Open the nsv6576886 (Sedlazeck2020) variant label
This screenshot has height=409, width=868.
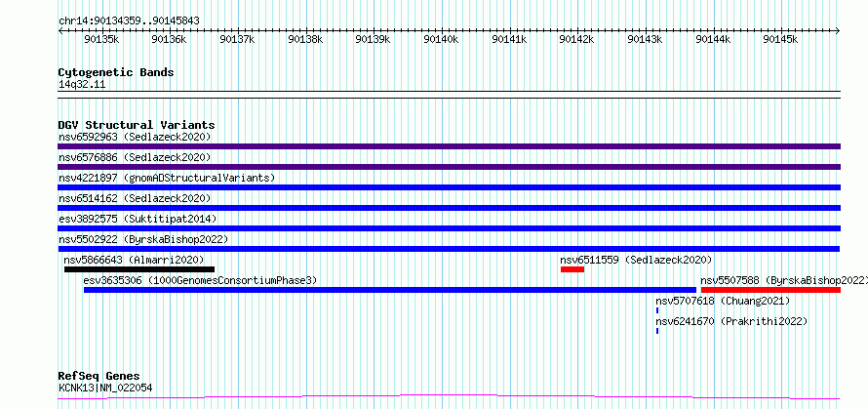(135, 157)
